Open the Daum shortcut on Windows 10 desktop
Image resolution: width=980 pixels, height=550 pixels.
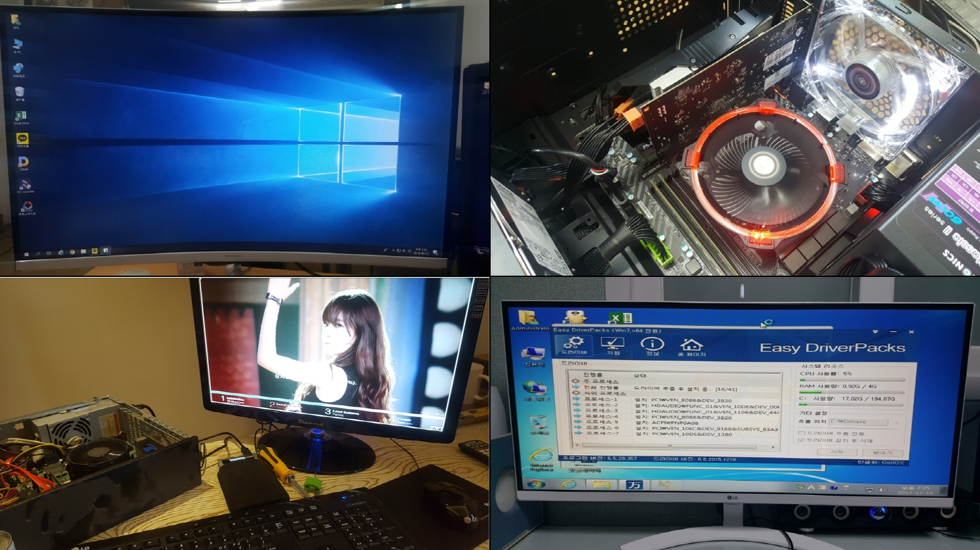click(x=24, y=163)
